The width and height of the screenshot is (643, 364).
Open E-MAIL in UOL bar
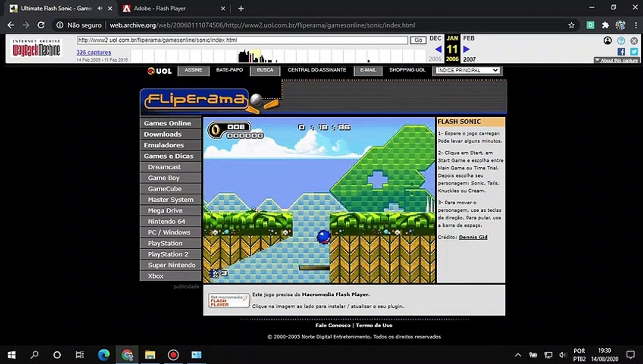pyautogui.click(x=368, y=70)
